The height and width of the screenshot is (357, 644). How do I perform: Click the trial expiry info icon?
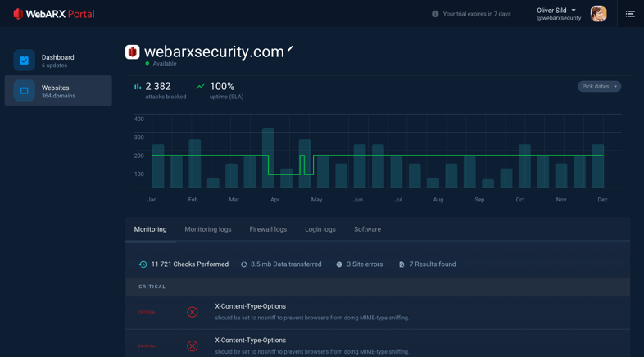435,14
